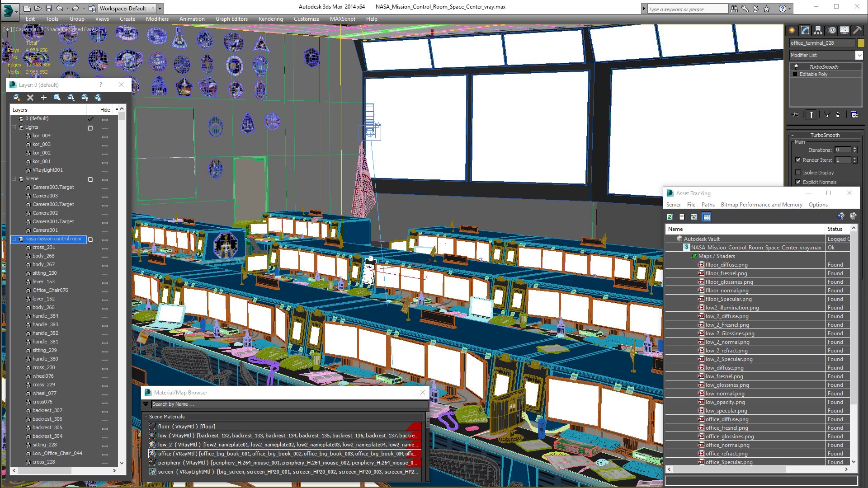Switch to the Hierarchy command panel tab
The height and width of the screenshot is (488, 868).
[818, 30]
